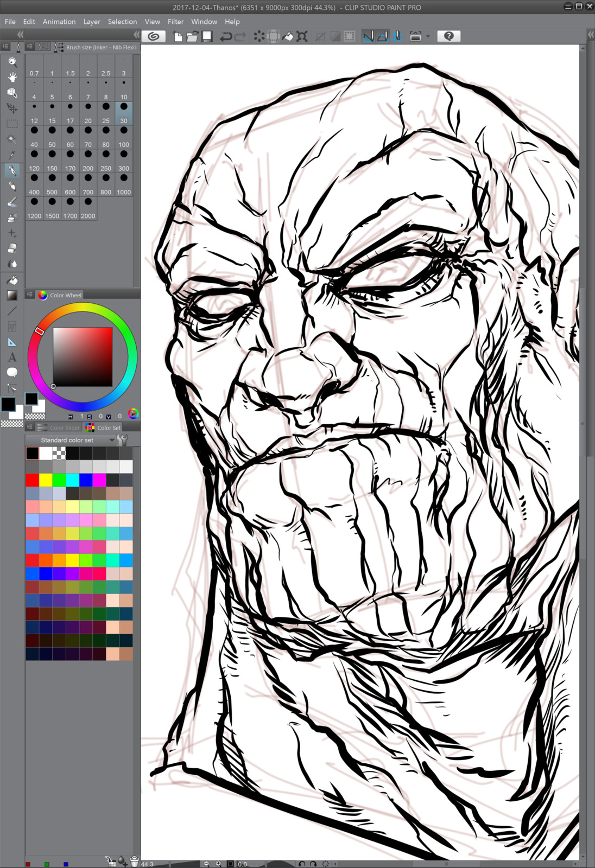Pick pure red swatch in color set
595x868 pixels.
click(x=33, y=480)
